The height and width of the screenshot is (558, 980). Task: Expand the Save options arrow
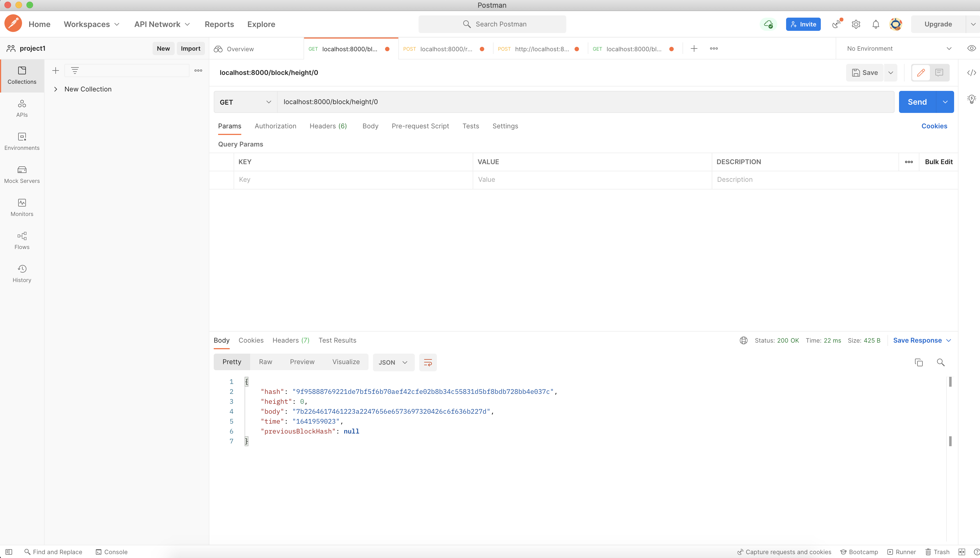pos(890,72)
